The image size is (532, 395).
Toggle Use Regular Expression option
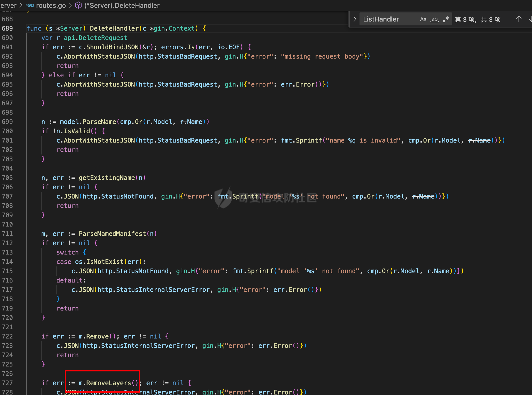(446, 19)
